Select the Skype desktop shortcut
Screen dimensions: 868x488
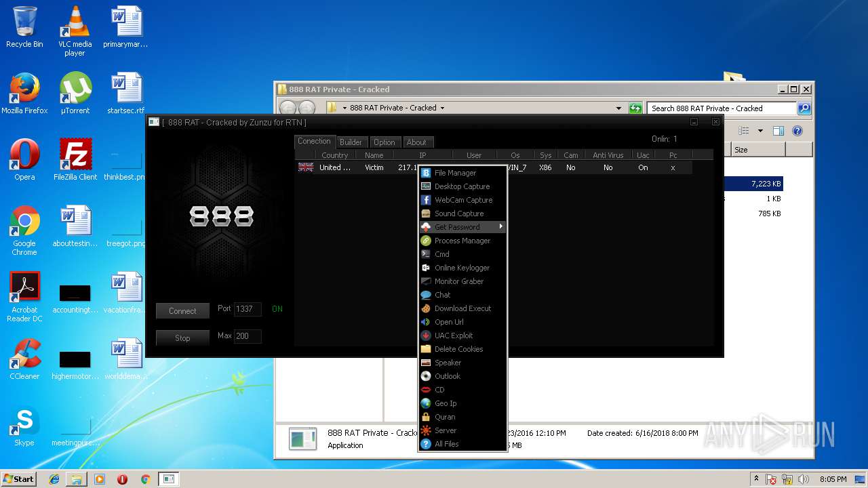24,426
